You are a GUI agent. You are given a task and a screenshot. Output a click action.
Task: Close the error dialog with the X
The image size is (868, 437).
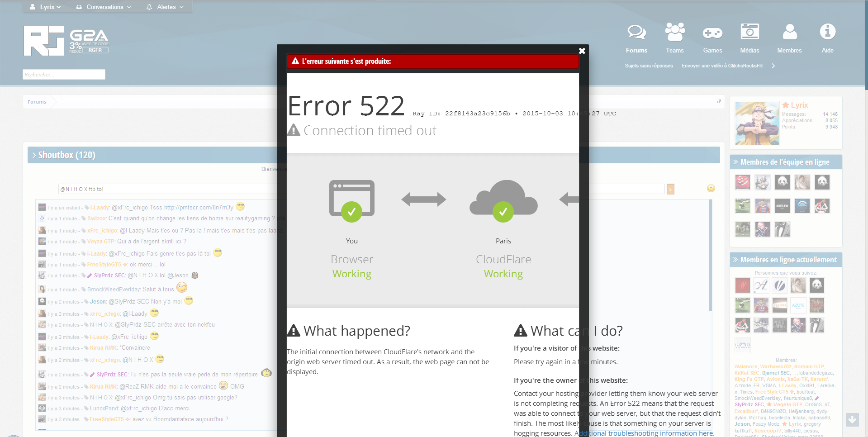click(x=582, y=51)
